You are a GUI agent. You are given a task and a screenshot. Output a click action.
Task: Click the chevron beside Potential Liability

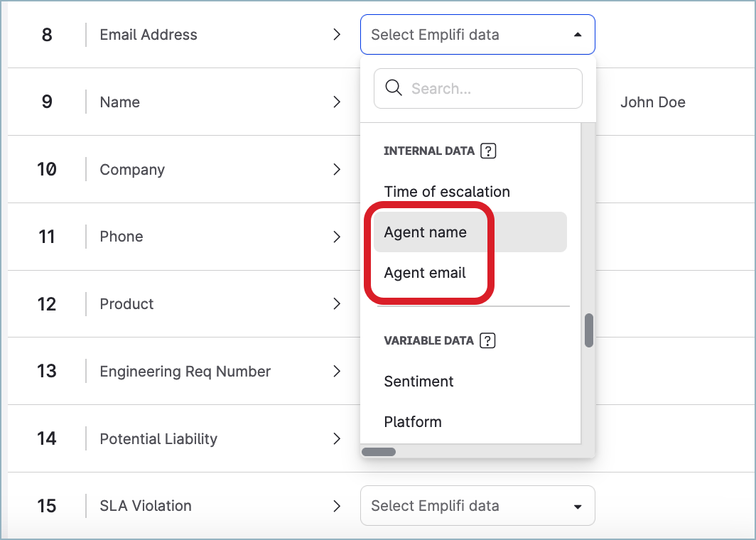[x=337, y=439]
